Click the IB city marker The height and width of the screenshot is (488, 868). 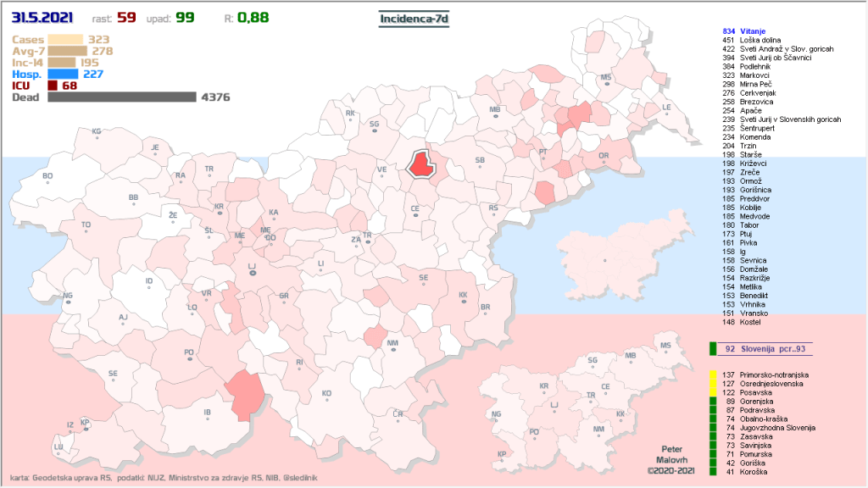click(x=207, y=415)
